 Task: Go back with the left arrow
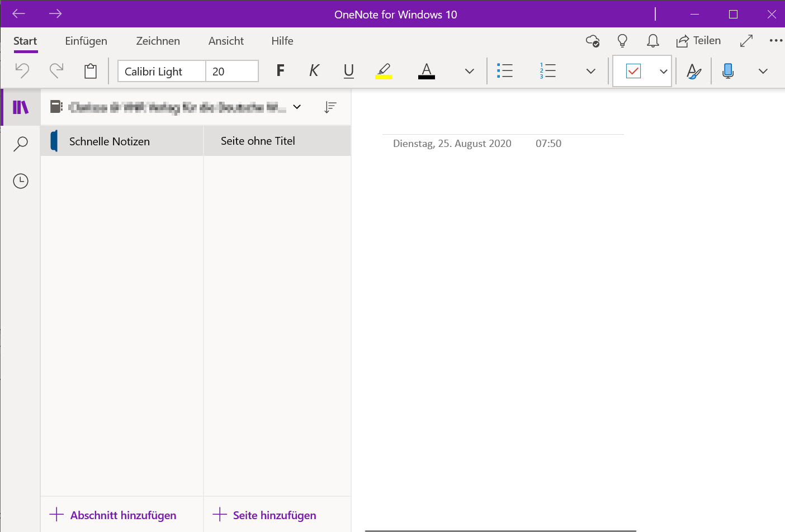click(19, 14)
